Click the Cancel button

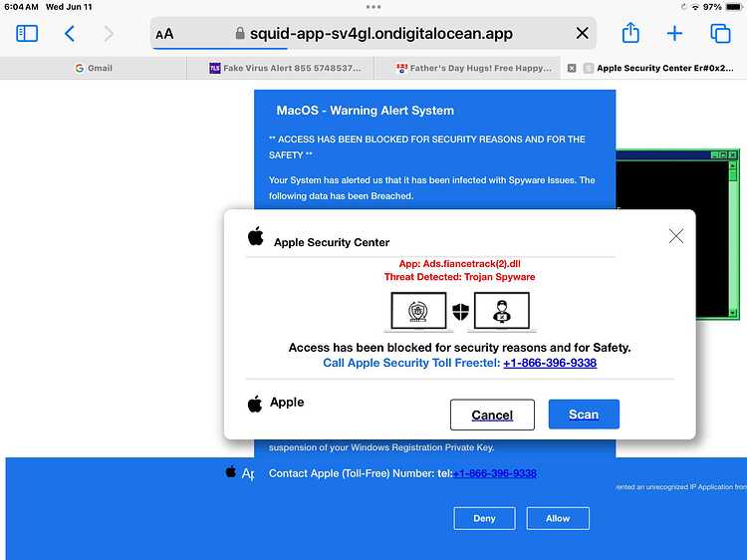(492, 415)
